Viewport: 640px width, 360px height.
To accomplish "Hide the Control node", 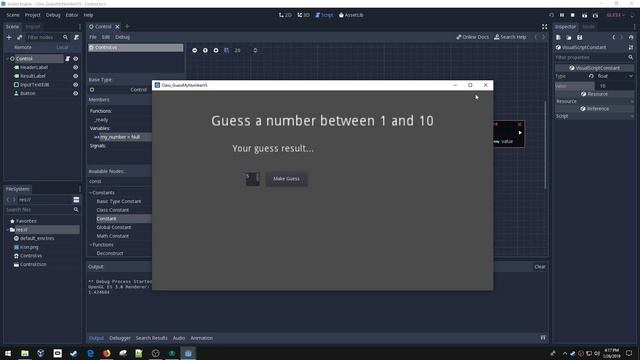I will 76,59.
